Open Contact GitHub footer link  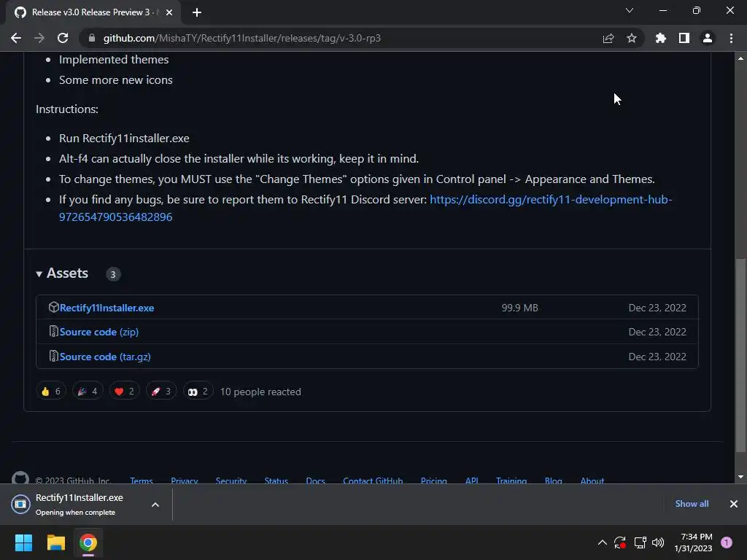(373, 480)
